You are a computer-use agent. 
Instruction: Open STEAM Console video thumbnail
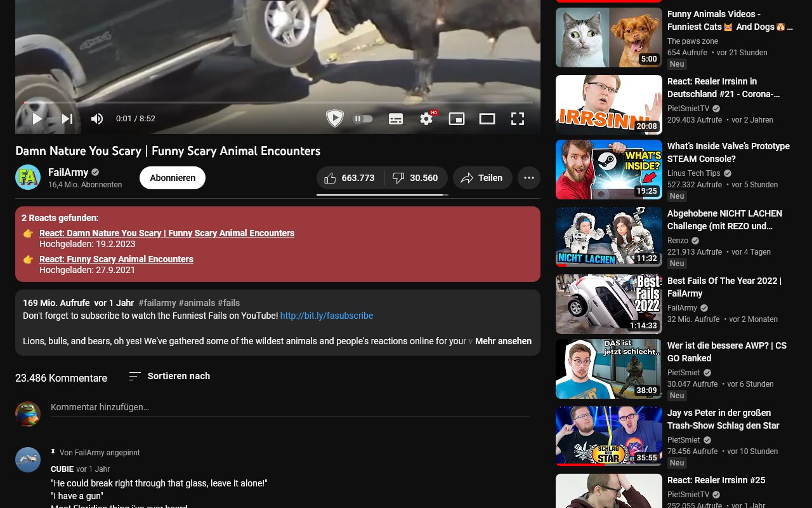click(609, 170)
